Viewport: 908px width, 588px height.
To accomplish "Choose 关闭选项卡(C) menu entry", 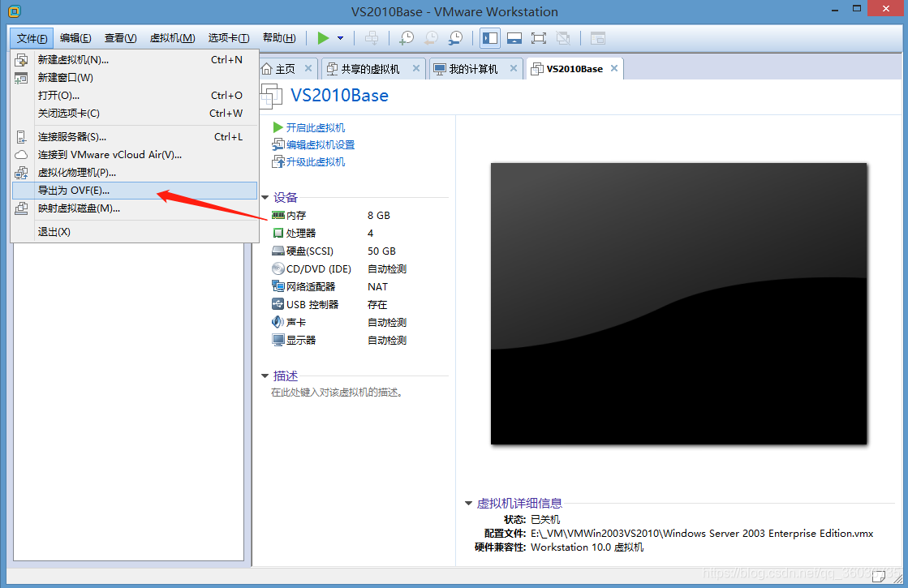I will (135, 114).
